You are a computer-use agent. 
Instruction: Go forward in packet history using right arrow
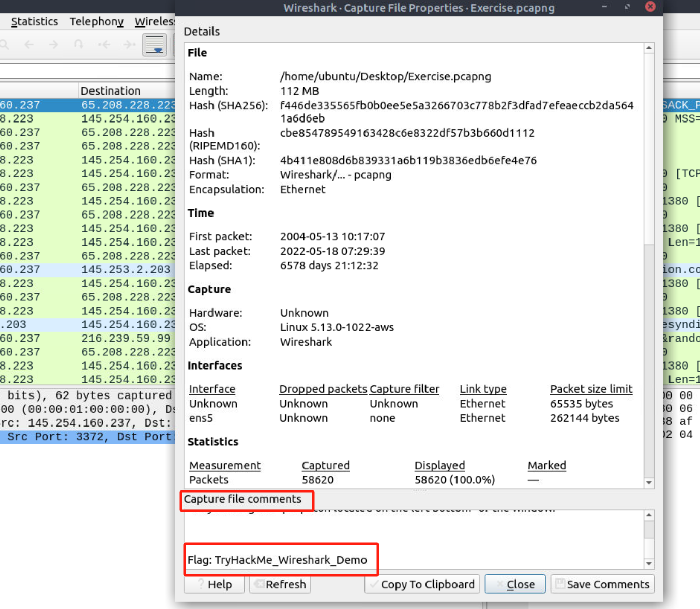(53, 45)
